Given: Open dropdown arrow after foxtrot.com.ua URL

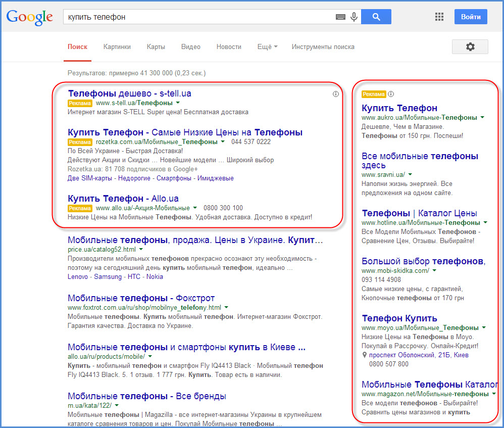Looking at the screenshot, I should tap(226, 307).
